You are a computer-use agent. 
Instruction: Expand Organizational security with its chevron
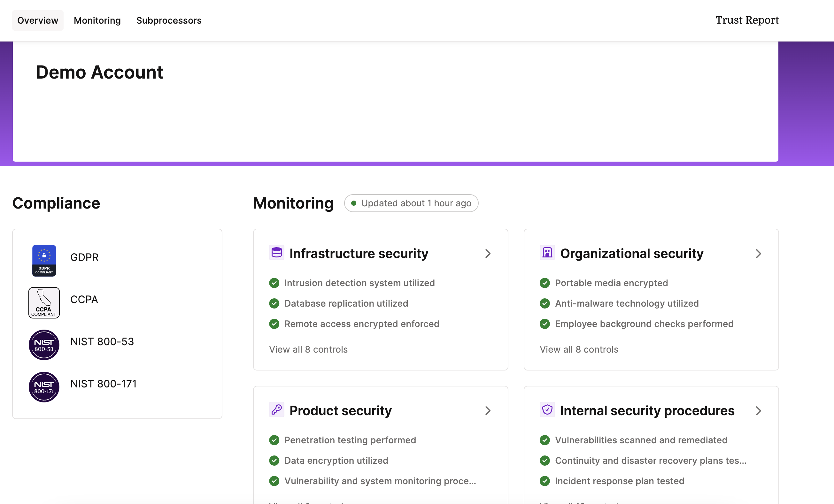pyautogui.click(x=759, y=254)
